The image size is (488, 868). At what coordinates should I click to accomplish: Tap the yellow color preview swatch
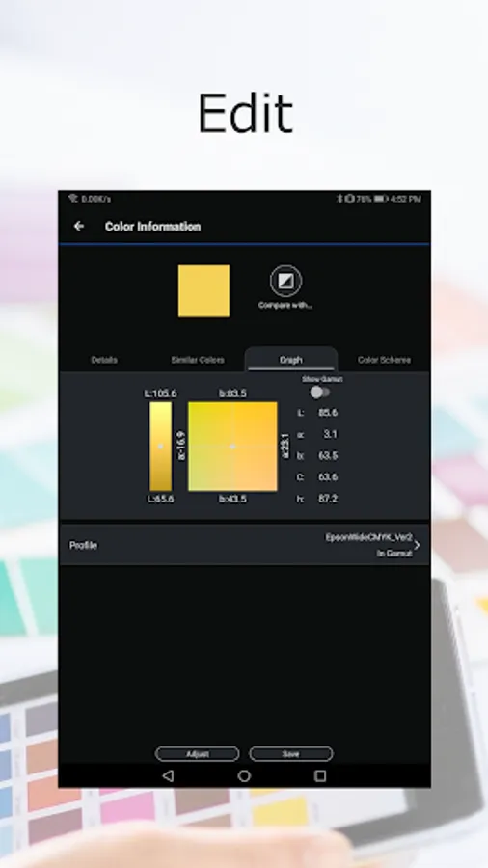203,290
